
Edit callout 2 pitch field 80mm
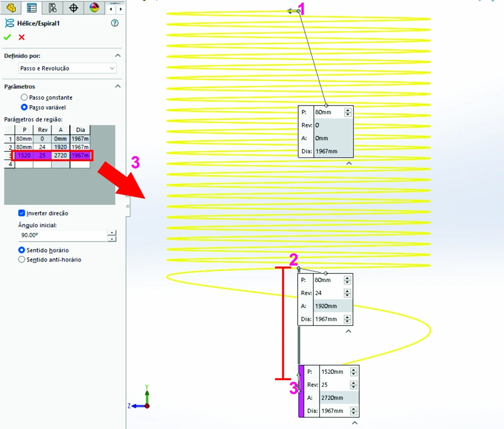point(328,280)
